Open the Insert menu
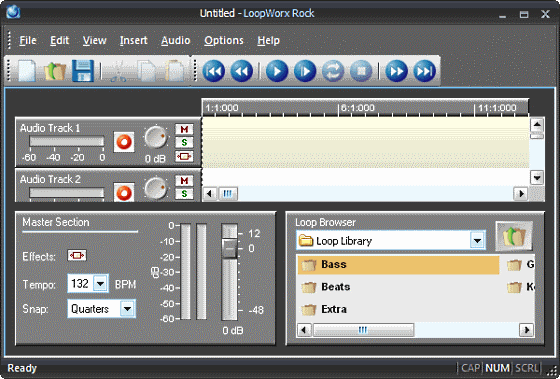The height and width of the screenshot is (379, 560). [134, 40]
